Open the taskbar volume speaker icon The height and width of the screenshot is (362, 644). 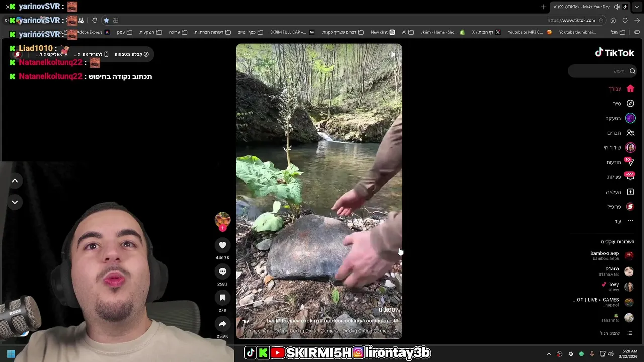click(x=611, y=354)
